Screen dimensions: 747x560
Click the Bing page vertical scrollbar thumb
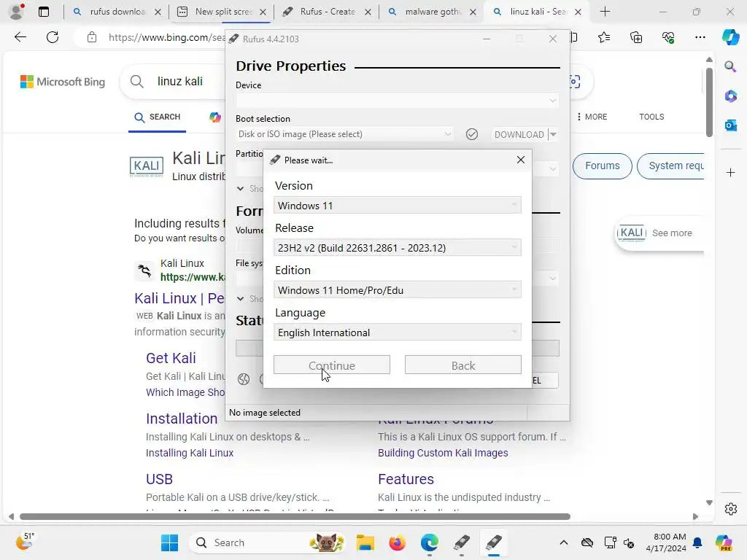coord(709,102)
